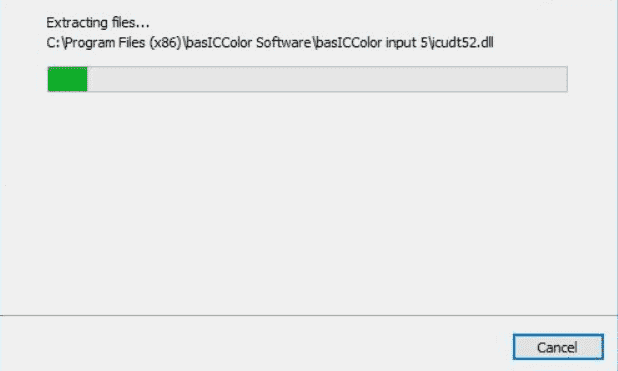Click where green fill meets gray track

(87, 79)
